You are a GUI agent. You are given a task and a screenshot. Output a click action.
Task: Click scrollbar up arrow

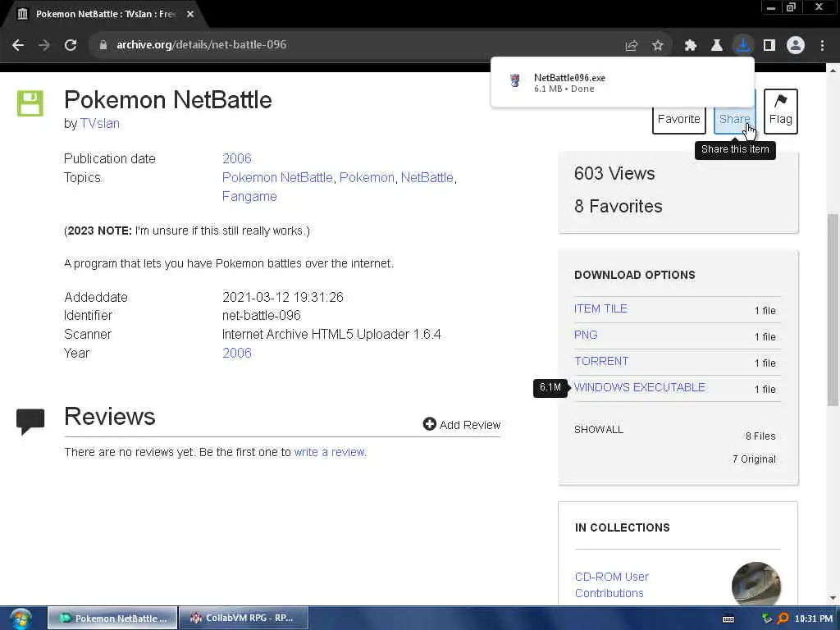[x=833, y=71]
